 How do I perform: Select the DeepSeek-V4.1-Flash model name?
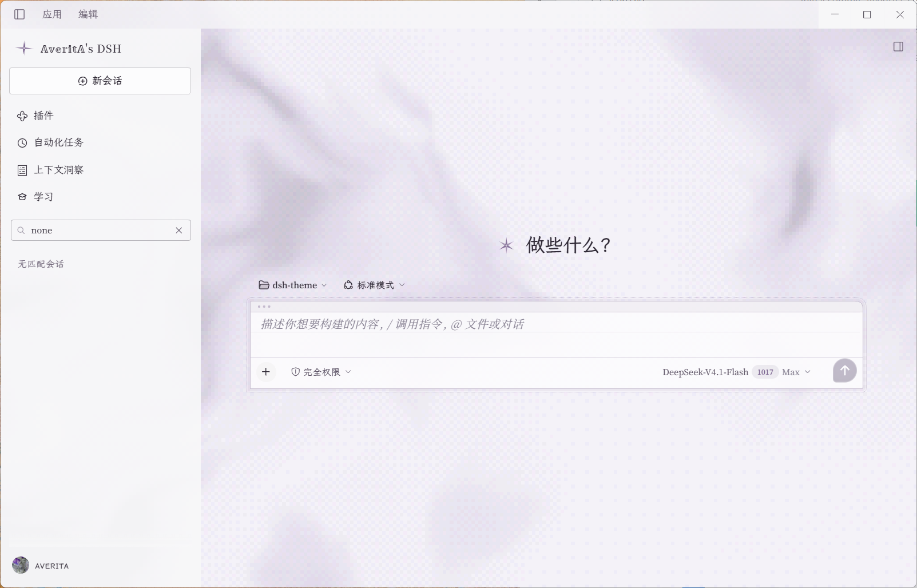tap(705, 372)
